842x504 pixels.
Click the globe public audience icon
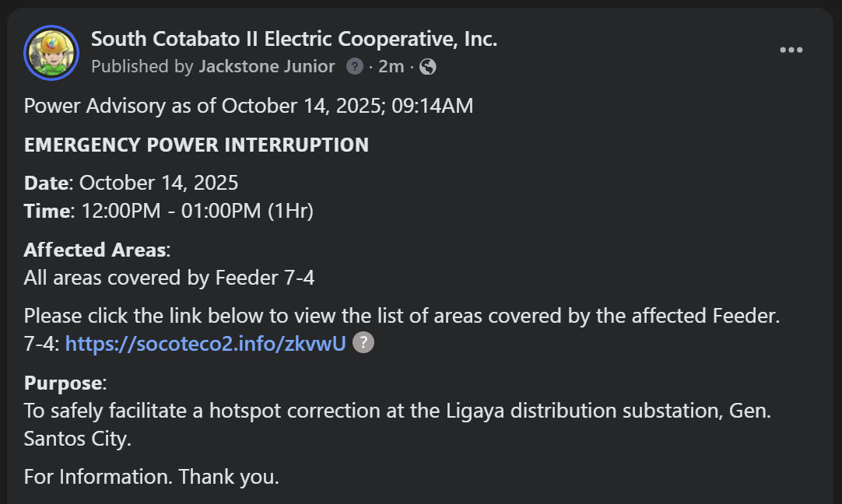tap(427, 67)
